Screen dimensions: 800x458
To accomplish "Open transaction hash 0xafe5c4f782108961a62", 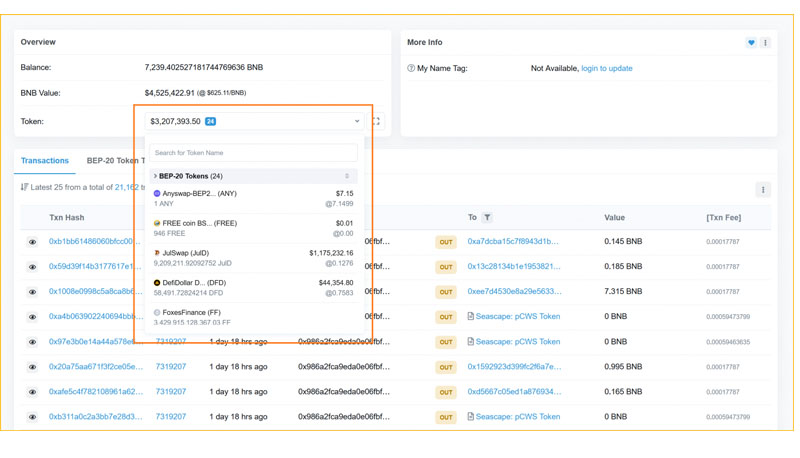I will 96,392.
